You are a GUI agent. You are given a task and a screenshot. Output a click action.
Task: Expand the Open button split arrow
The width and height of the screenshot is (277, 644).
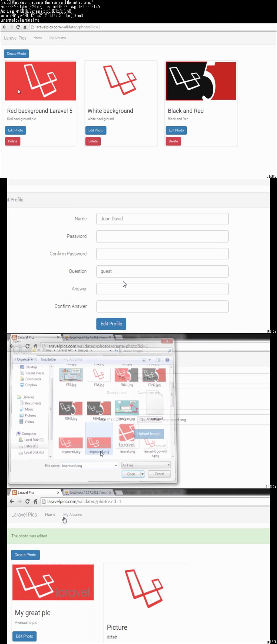click(x=143, y=474)
